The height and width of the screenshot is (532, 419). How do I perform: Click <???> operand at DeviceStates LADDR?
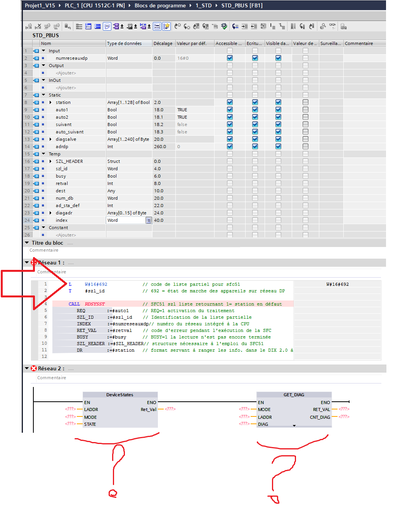(x=70, y=409)
